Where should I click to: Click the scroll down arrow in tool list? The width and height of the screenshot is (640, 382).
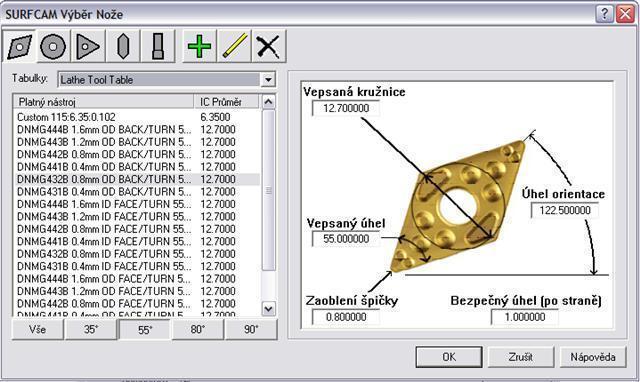click(x=268, y=309)
